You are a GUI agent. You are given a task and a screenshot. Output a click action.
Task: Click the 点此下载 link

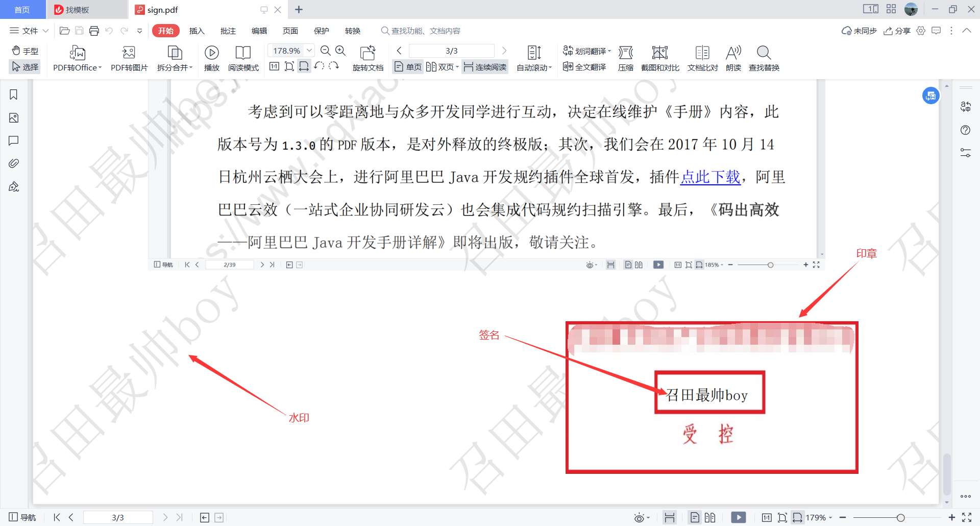710,177
